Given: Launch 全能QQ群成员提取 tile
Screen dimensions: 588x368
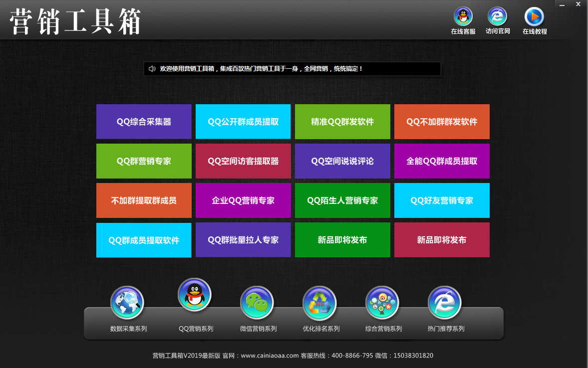Looking at the screenshot, I should [x=442, y=161].
